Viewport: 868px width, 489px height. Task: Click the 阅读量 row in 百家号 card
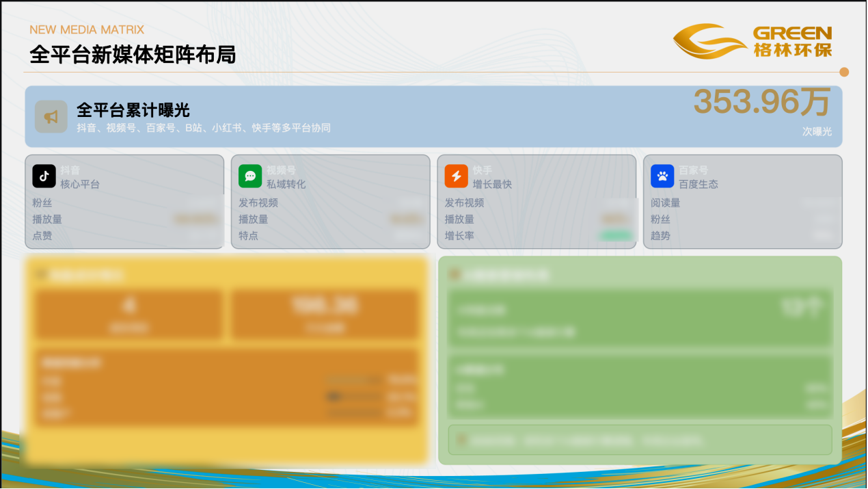pyautogui.click(x=666, y=203)
